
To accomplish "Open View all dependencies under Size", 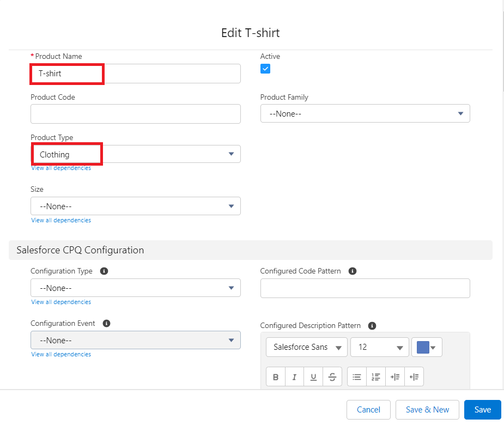I will click(x=61, y=220).
